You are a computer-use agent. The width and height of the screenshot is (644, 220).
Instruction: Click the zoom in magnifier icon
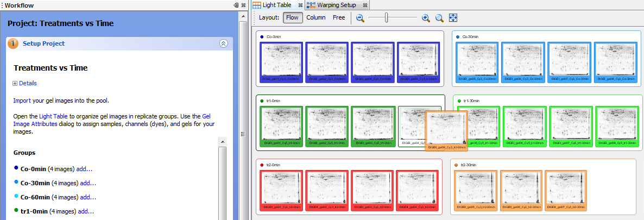[x=426, y=18]
